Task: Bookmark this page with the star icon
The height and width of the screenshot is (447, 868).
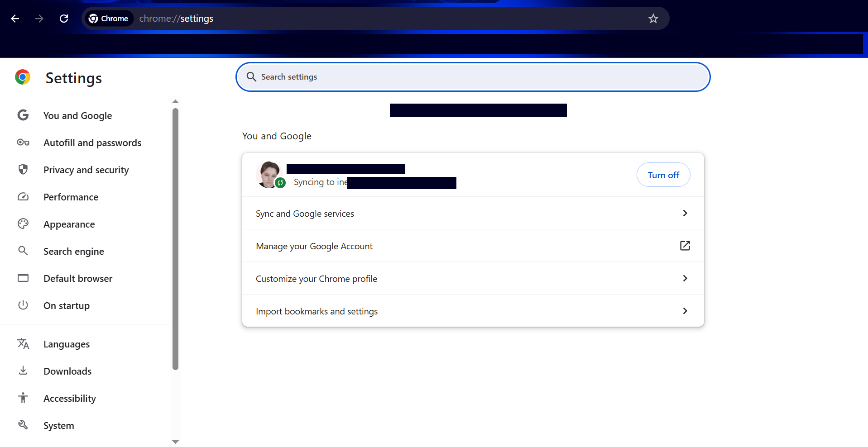Action: [653, 19]
